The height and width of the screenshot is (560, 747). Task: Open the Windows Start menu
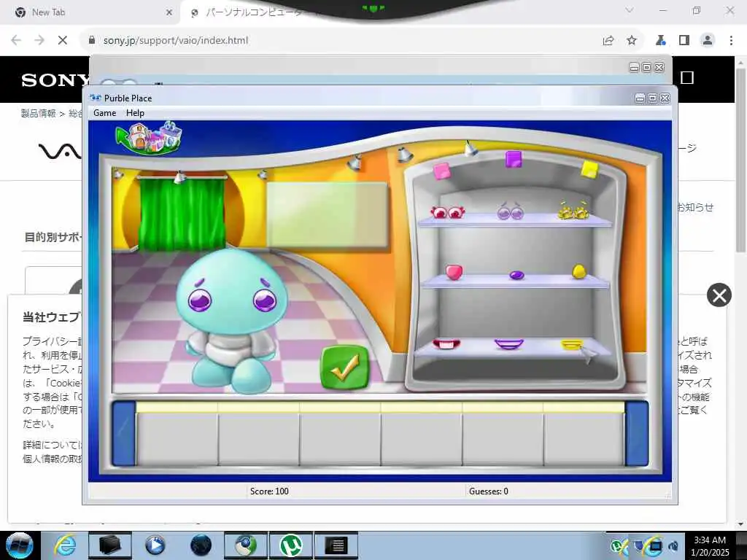[x=19, y=545]
